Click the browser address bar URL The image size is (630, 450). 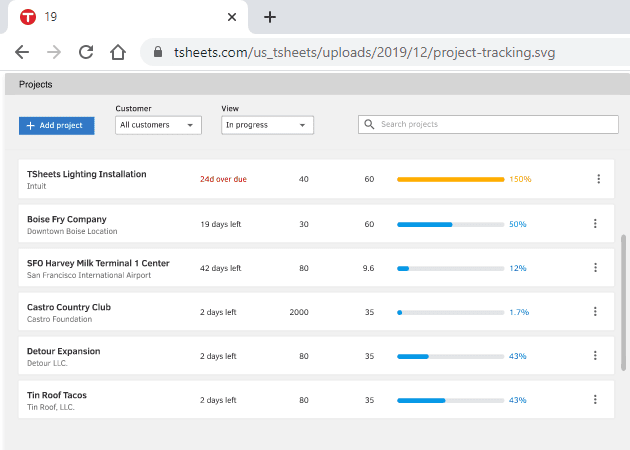point(364,52)
